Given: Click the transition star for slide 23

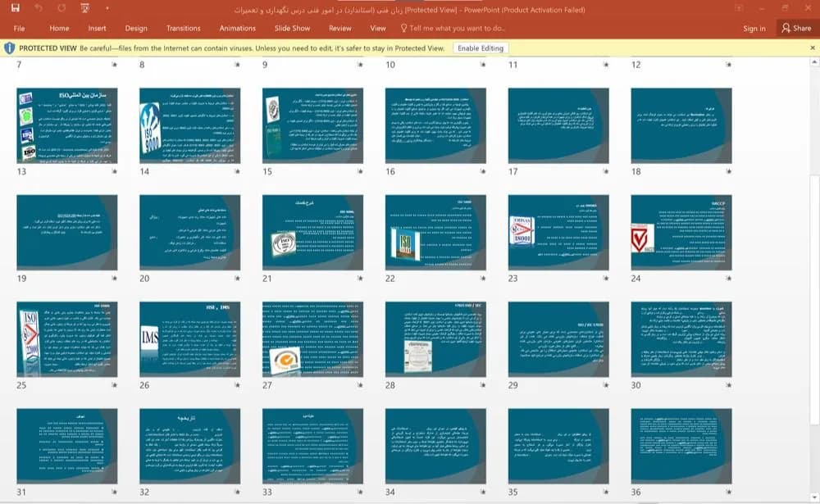Looking at the screenshot, I should click(x=606, y=278).
